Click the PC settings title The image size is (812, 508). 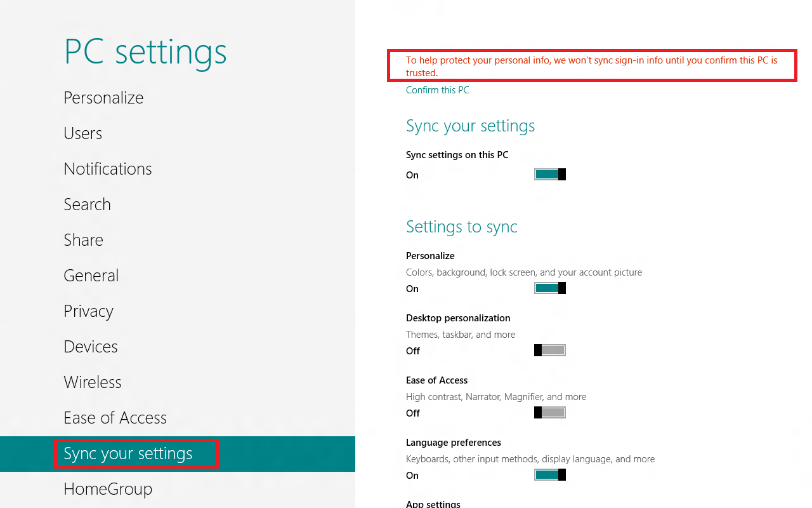145,52
